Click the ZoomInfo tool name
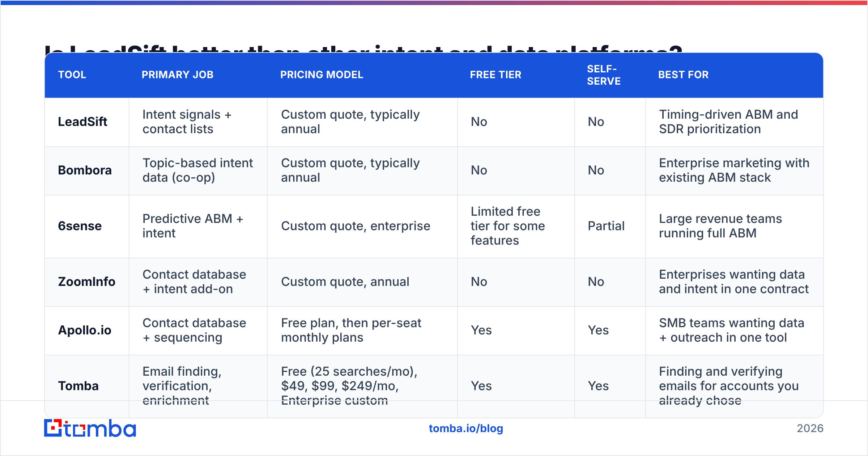 point(86,282)
